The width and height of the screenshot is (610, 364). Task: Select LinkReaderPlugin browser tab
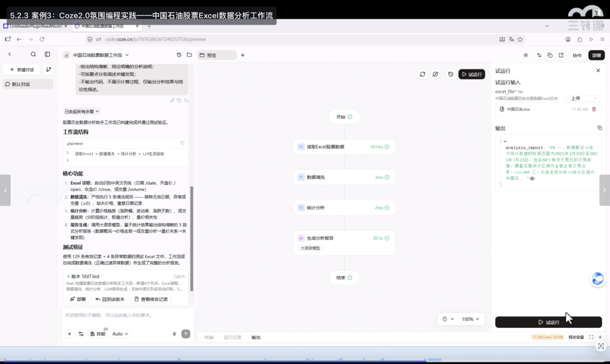35,26
